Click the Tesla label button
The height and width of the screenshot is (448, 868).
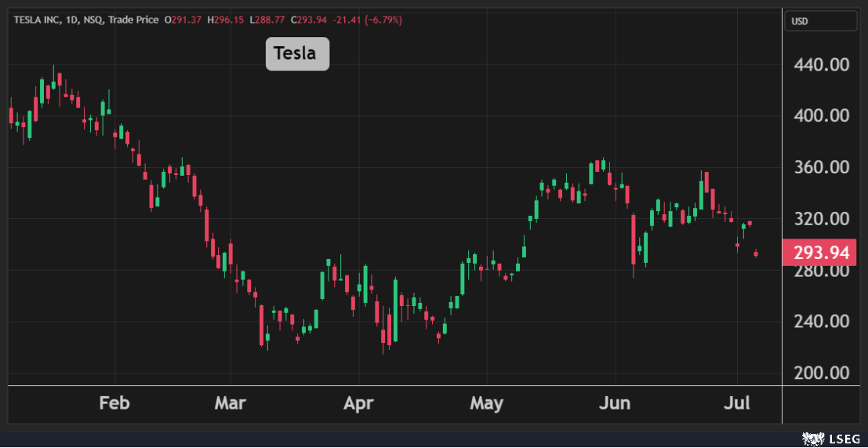[x=297, y=54]
